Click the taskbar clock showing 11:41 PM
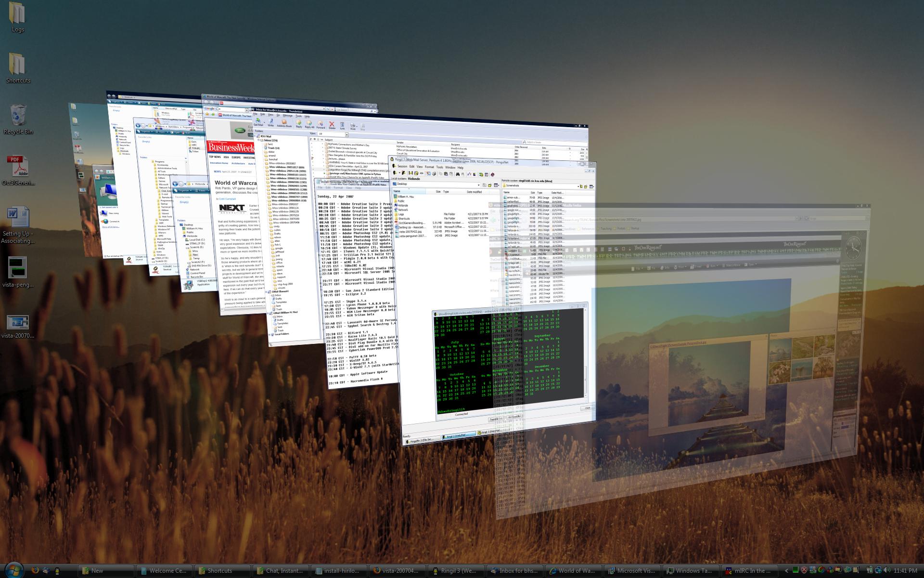This screenshot has height=578, width=924. click(905, 570)
